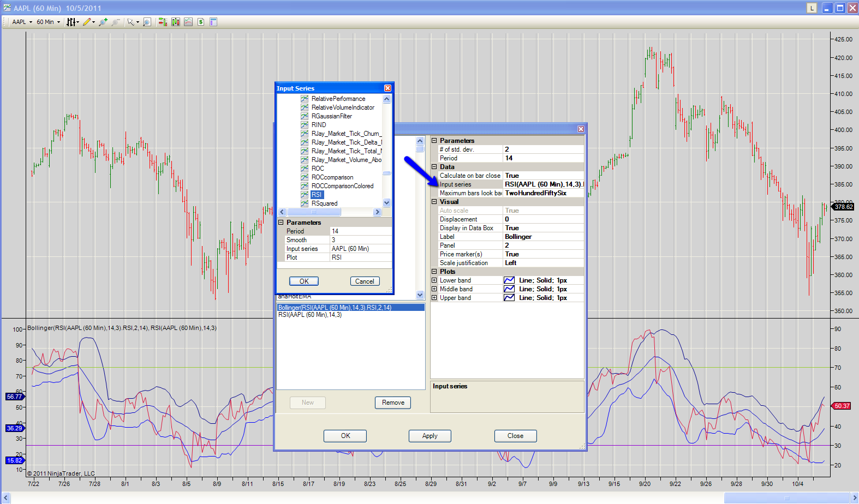
Task: Click the Upper band line style swatch
Action: point(509,298)
